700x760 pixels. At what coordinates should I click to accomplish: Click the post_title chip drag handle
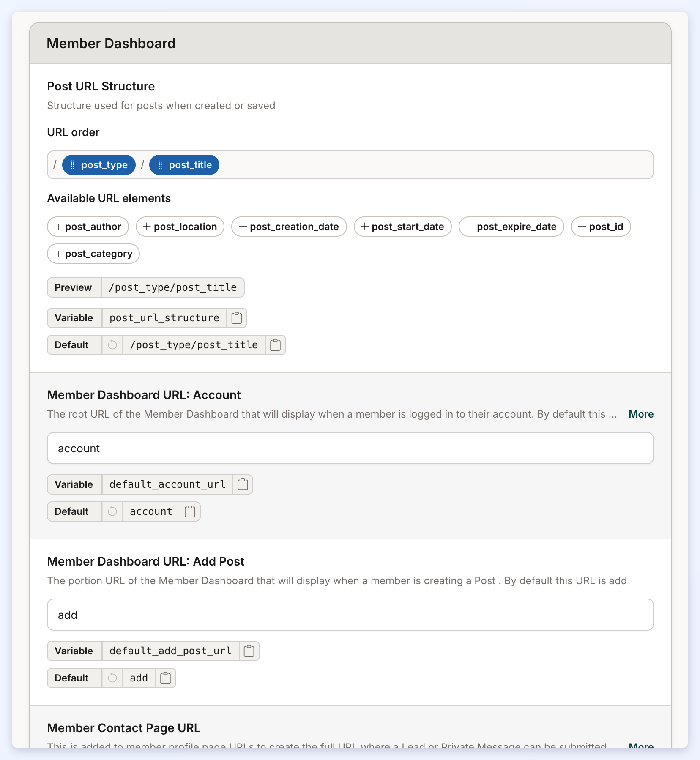pos(160,165)
